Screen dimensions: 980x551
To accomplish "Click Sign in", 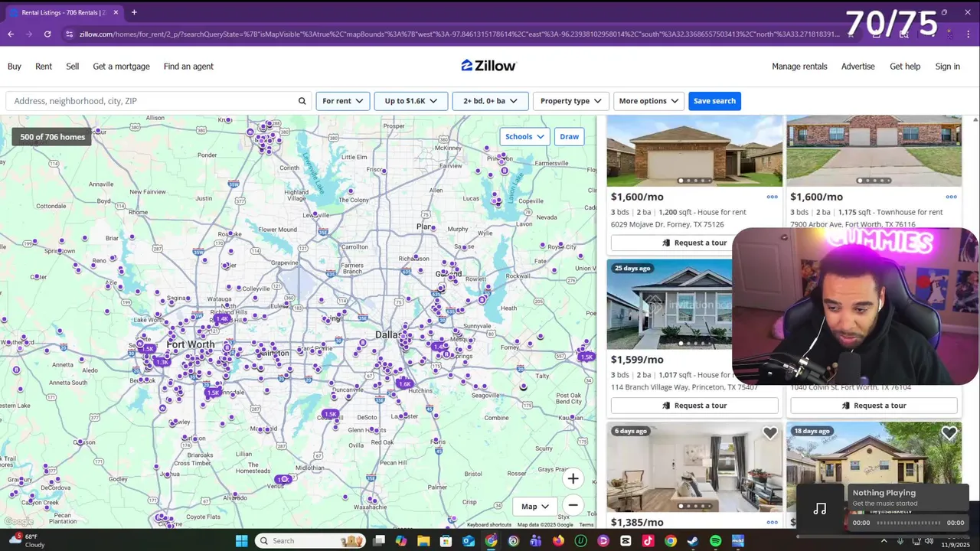I will tap(947, 67).
